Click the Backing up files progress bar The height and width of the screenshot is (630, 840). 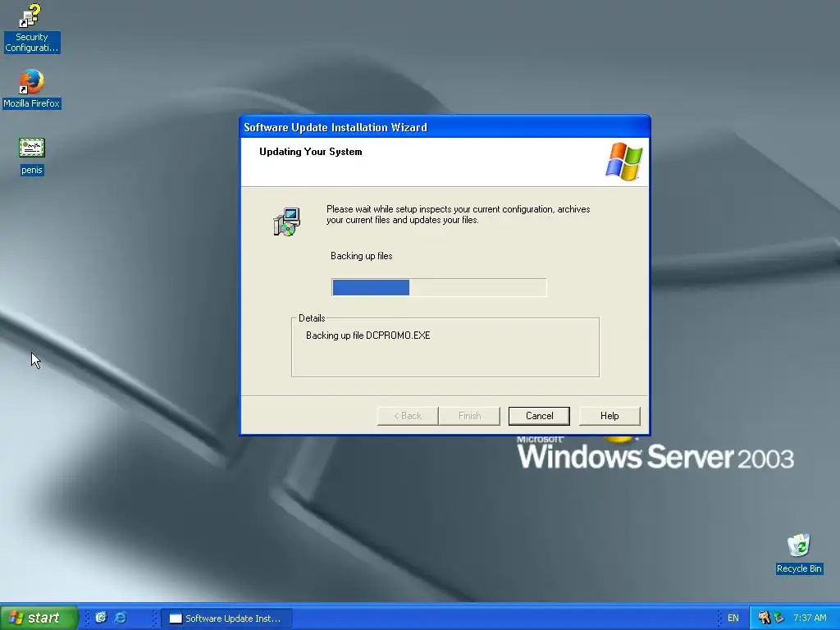440,287
